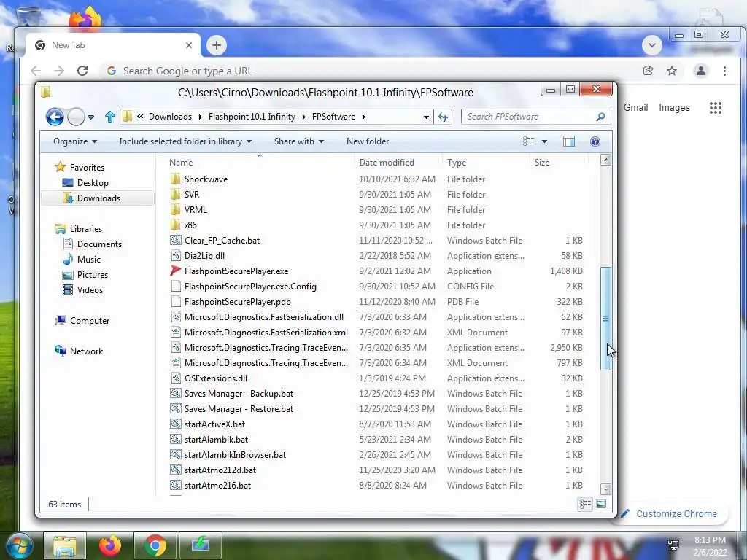
Task: Click the Explorer Back navigation button
Action: click(55, 117)
